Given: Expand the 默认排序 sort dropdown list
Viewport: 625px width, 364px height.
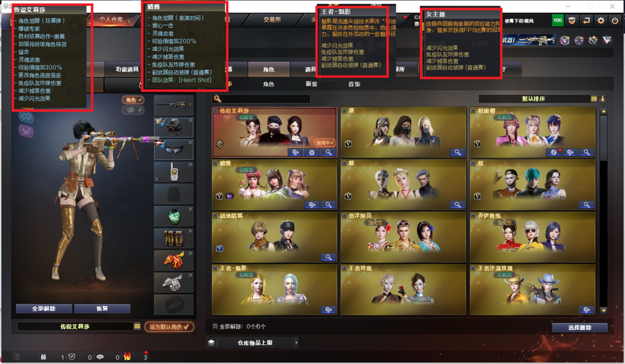Looking at the screenshot, I should point(594,99).
